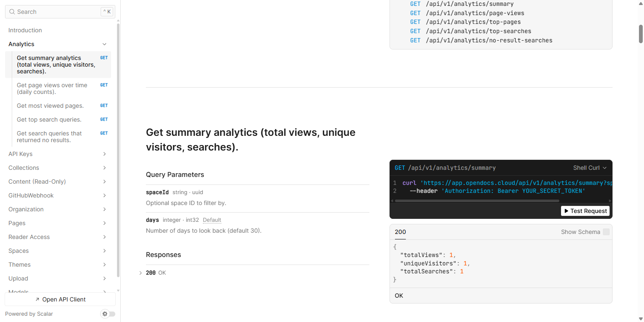Click the Responses heading
The width and height of the screenshot is (644, 322).
pyautogui.click(x=164, y=254)
